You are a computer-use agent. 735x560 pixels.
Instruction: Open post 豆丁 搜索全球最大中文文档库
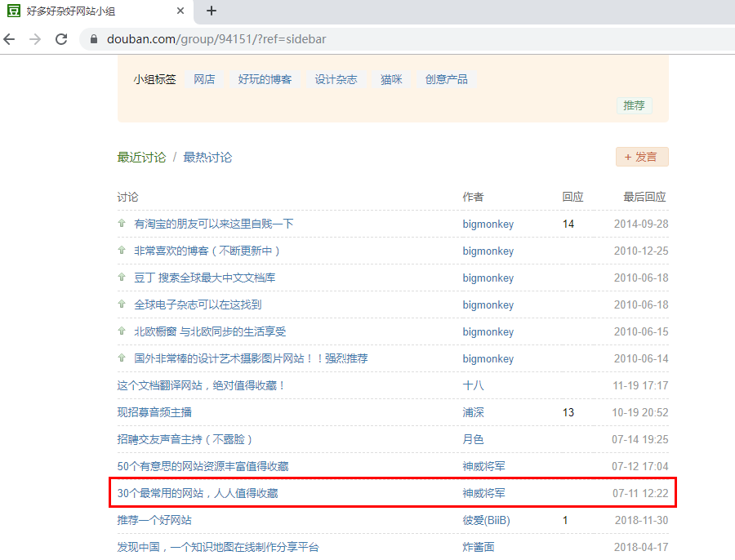[205, 278]
